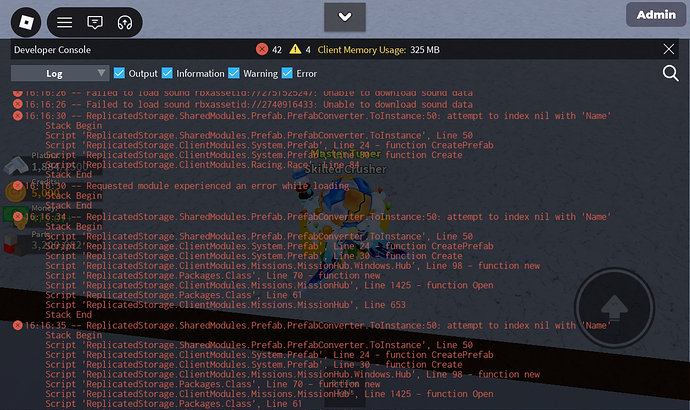Click the headset respawn icon in top bar

[125, 22]
